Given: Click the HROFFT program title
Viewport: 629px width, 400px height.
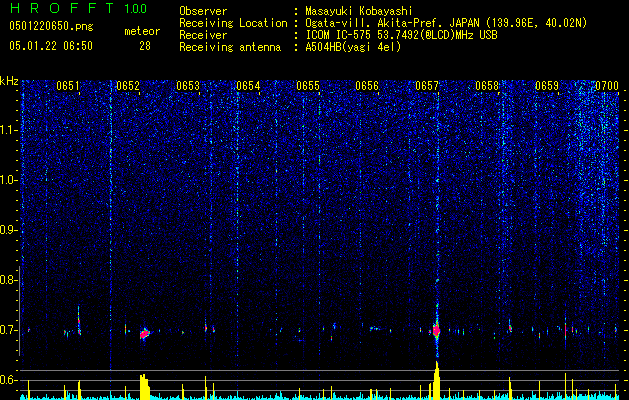Looking at the screenshot, I should pos(63,8).
